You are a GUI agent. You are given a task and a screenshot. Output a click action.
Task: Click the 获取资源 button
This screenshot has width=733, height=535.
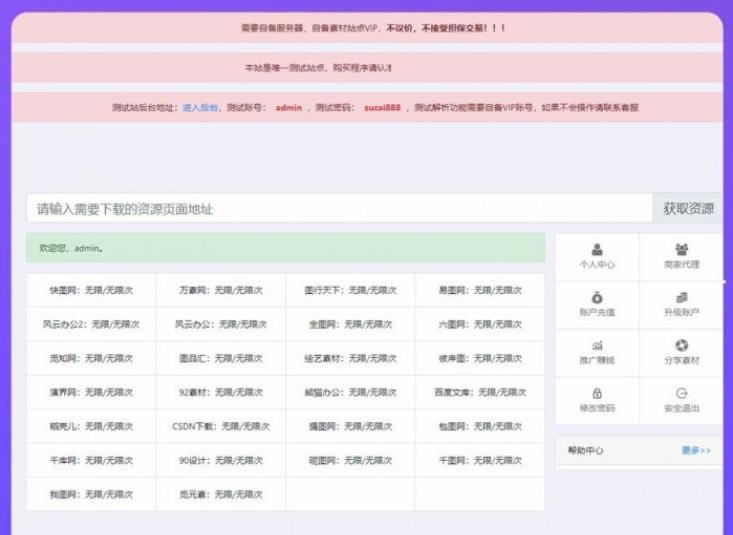click(688, 209)
